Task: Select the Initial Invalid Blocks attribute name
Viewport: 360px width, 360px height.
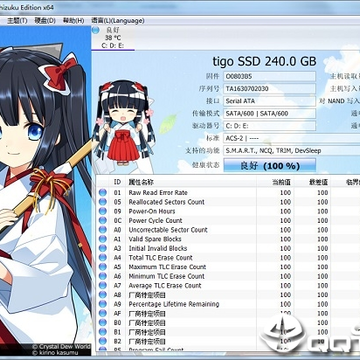Action: [x=158, y=249]
